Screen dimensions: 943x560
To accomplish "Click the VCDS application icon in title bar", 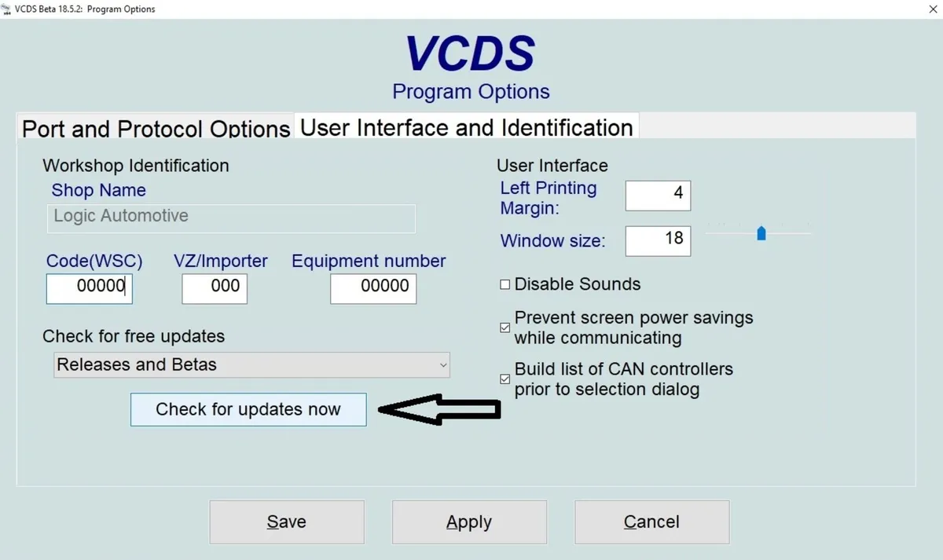I will [6, 9].
